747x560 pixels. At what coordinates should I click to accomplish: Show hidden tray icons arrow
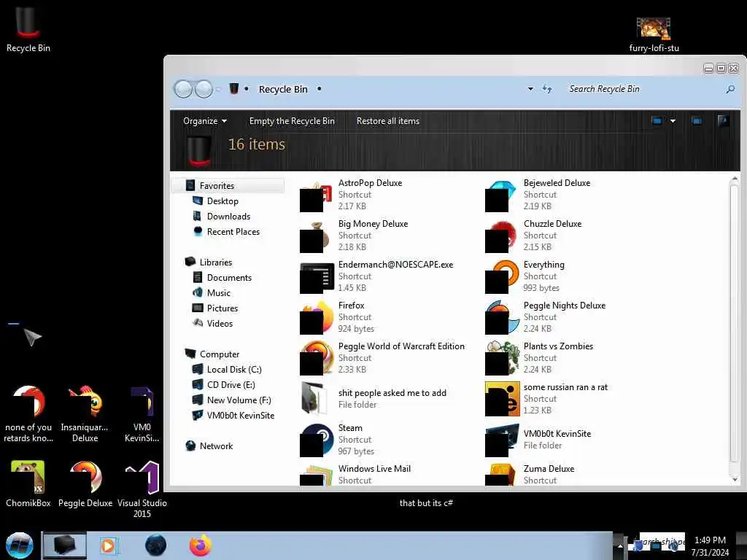point(620,545)
